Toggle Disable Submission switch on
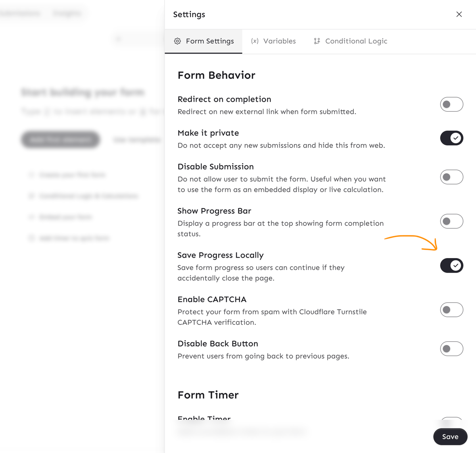 [451, 177]
